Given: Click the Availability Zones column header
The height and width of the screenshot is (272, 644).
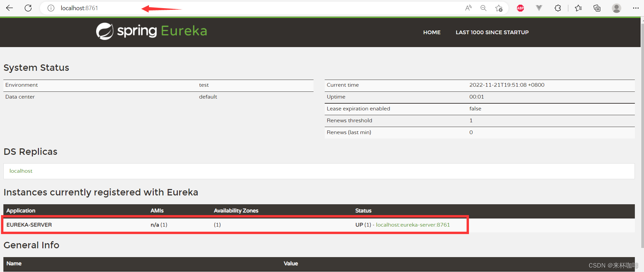Looking at the screenshot, I should (236, 211).
